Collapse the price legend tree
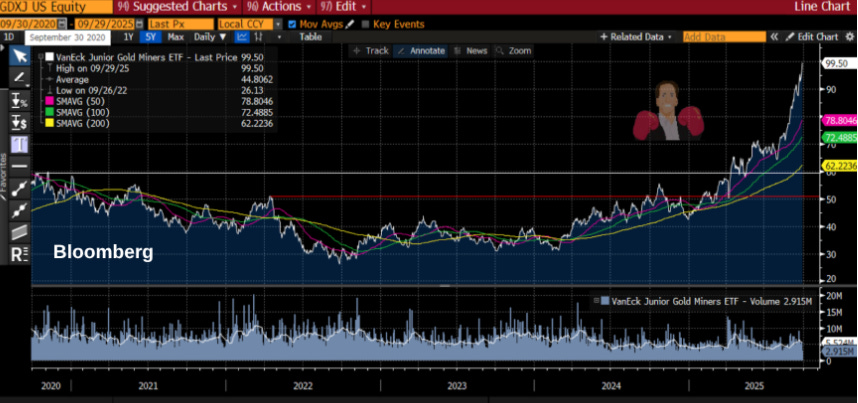Screen dimensions: 858x403 tap(41, 57)
